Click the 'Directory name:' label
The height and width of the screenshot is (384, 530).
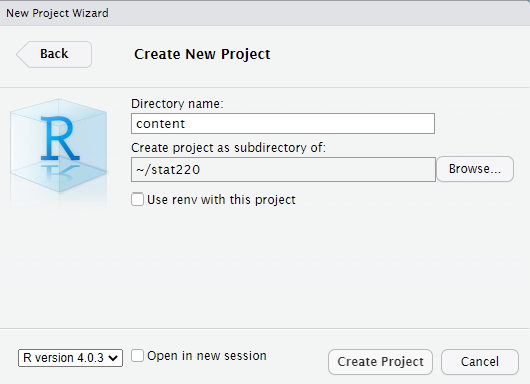177,104
